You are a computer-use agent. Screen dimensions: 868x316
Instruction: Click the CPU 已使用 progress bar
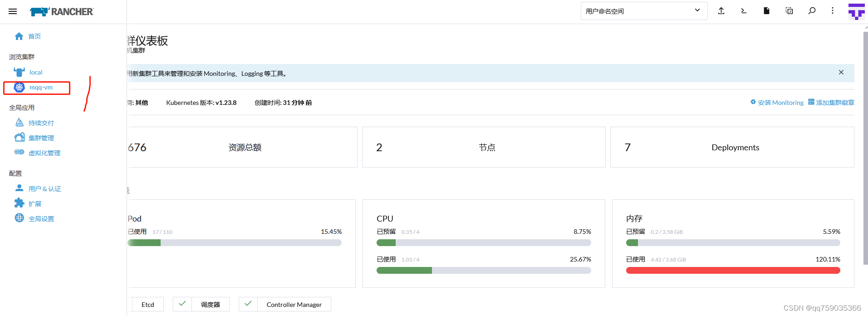tap(484, 271)
